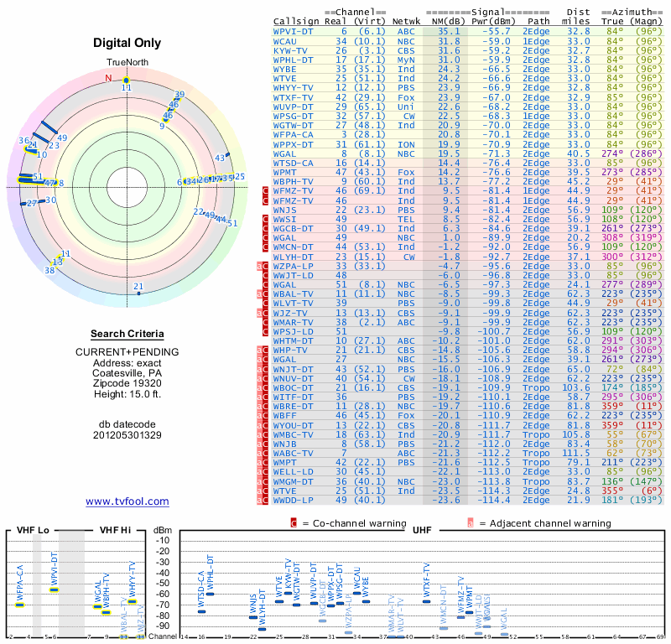671x644 pixels.
Task: Click the 103.6 distance value
Action: [576, 387]
